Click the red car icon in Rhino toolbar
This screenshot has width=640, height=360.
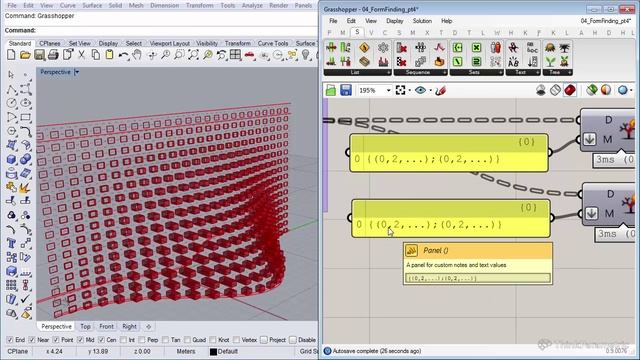click(249, 54)
